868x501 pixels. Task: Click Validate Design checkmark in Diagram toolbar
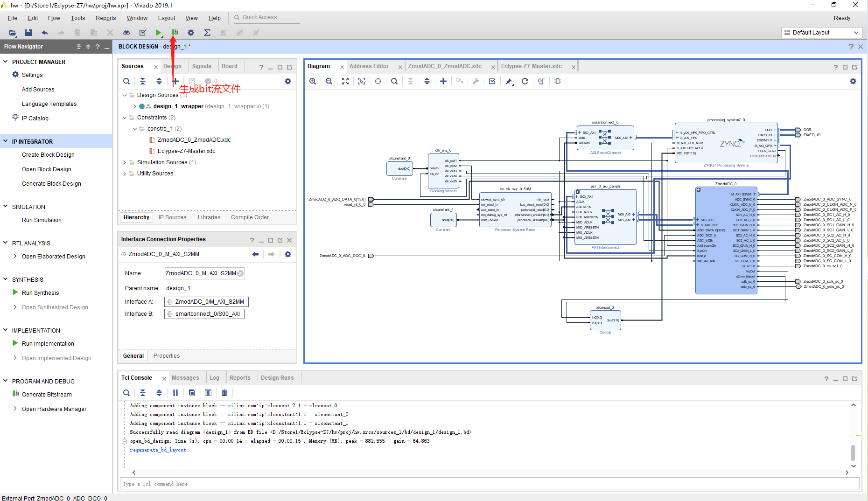point(492,81)
